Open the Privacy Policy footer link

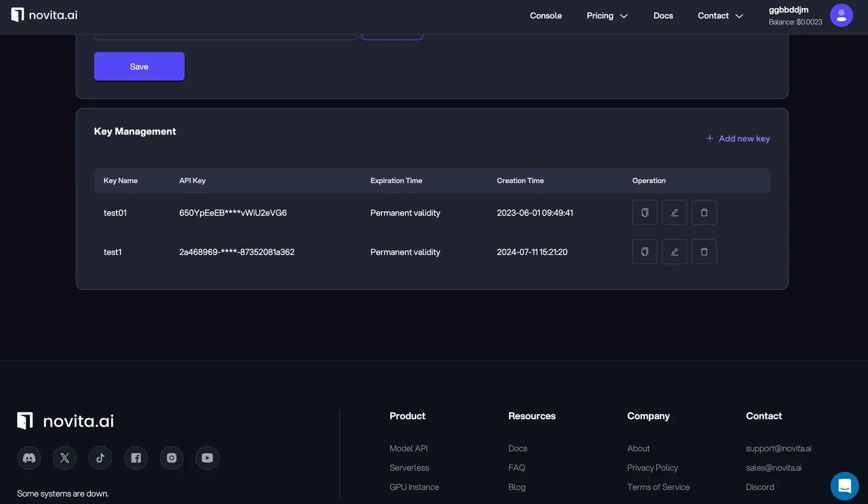point(652,468)
